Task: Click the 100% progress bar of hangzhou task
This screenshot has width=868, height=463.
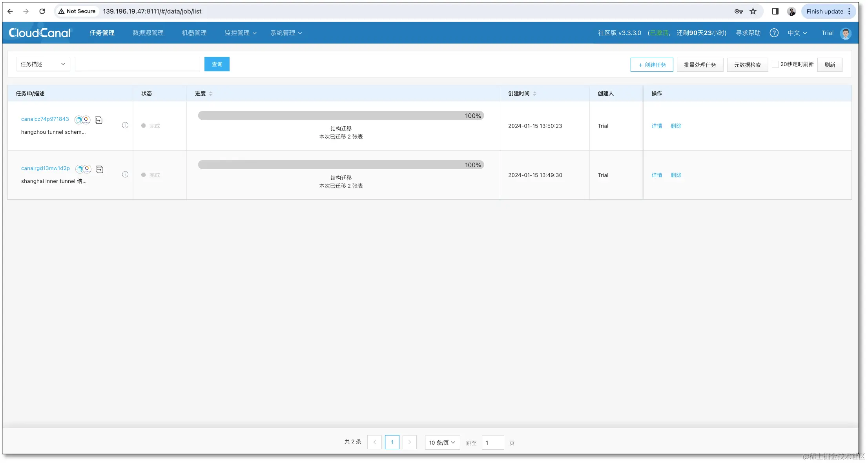Action: click(341, 115)
